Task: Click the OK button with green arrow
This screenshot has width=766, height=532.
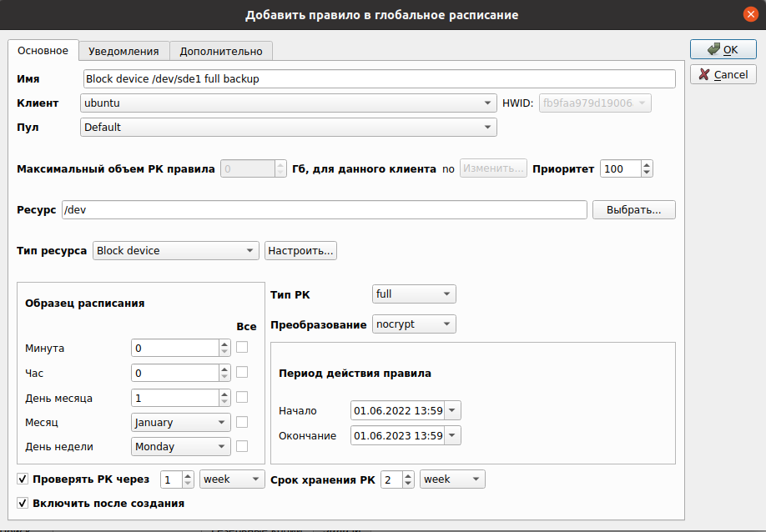Action: coord(723,49)
